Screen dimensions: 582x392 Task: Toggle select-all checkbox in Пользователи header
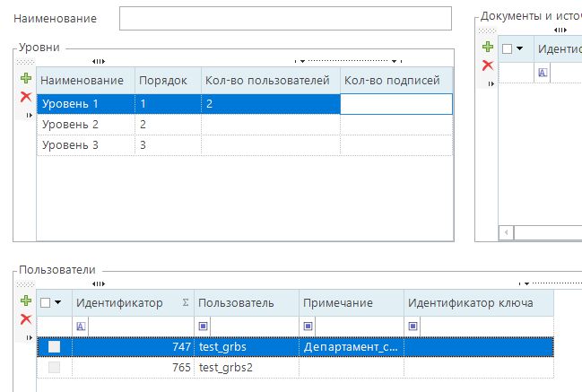click(47, 303)
